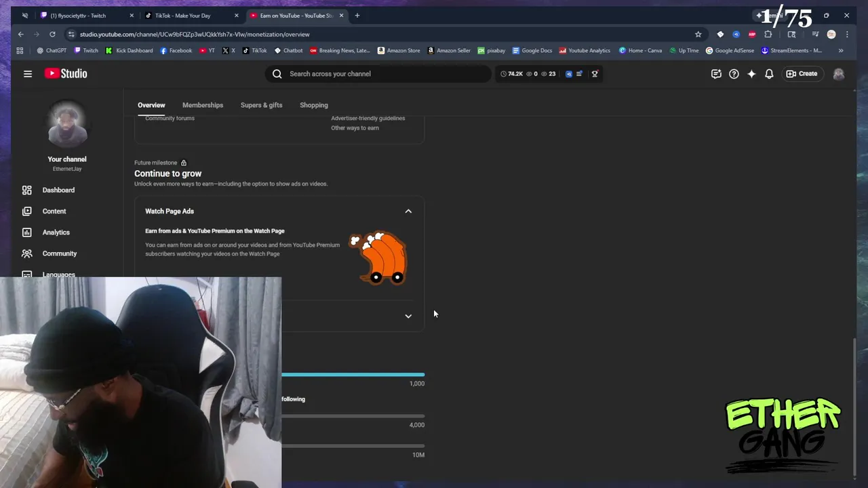
Task: Click the Dashboard grid icon
Action: pos(27,190)
